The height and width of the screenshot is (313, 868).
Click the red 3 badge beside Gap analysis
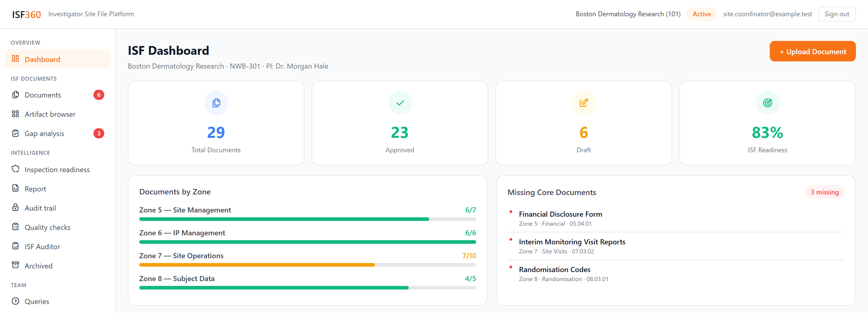tap(99, 133)
